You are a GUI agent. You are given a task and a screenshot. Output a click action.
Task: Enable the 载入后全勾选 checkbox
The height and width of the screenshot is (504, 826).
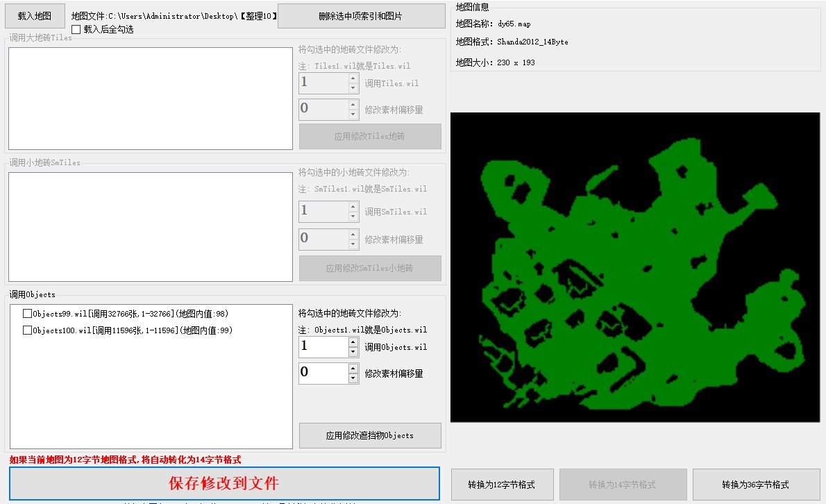tap(76, 30)
